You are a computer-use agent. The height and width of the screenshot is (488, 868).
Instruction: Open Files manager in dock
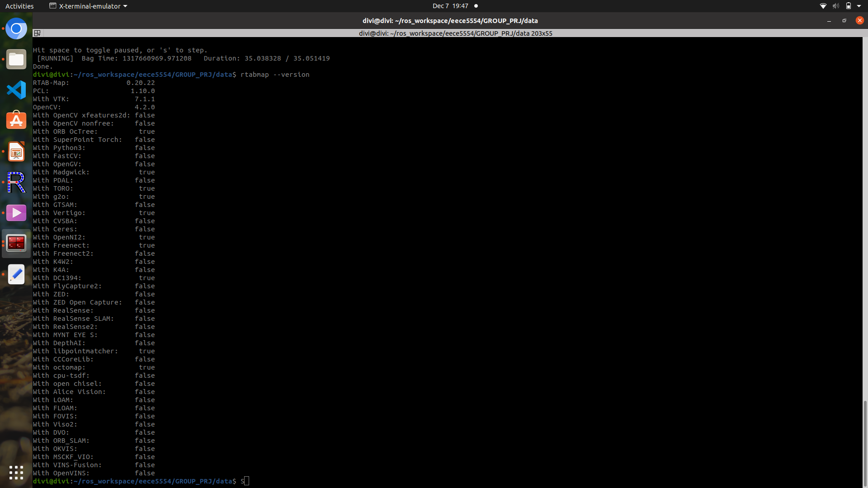click(16, 59)
